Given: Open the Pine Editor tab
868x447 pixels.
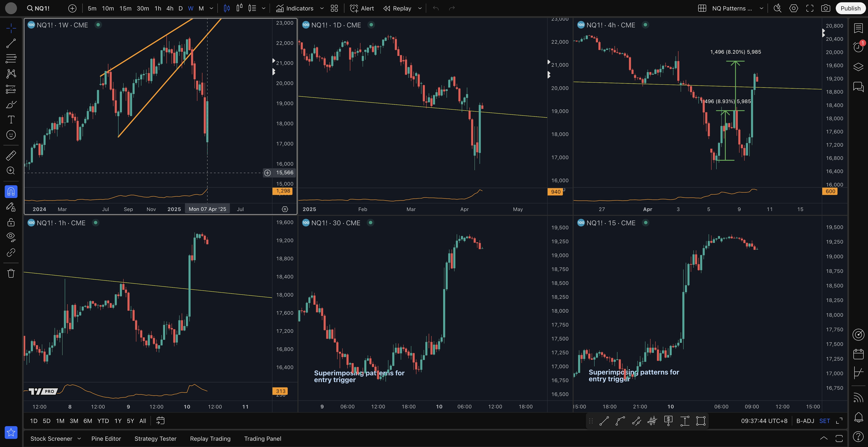Looking at the screenshot, I should [106, 438].
